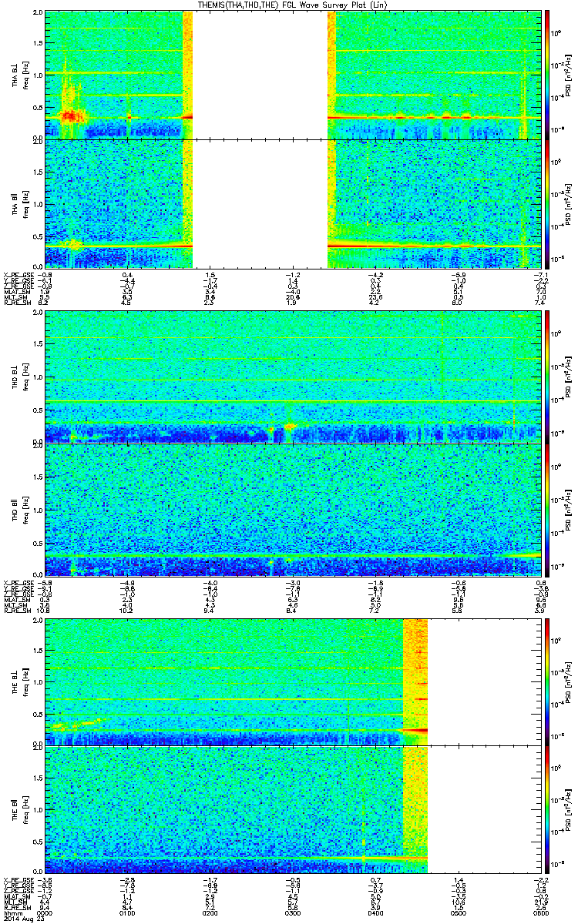Click the PSD color bar beside THD BL
The height and width of the screenshot is (924, 578).
pos(547,377)
